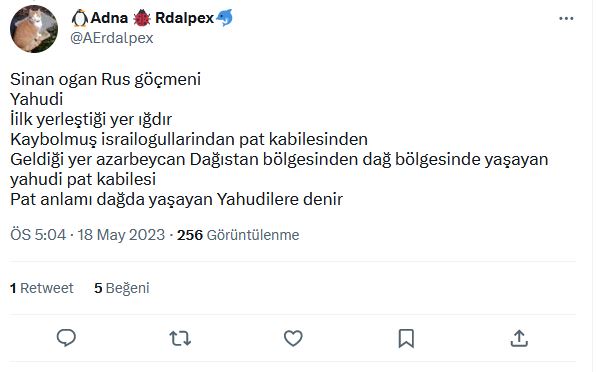597x372 pixels.
Task: Open the share menu with upload arrow icon
Action: [x=519, y=338]
